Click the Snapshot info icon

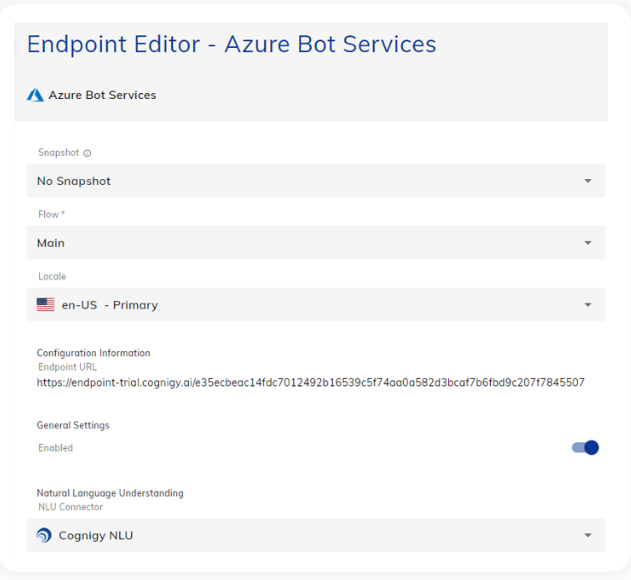click(x=87, y=153)
